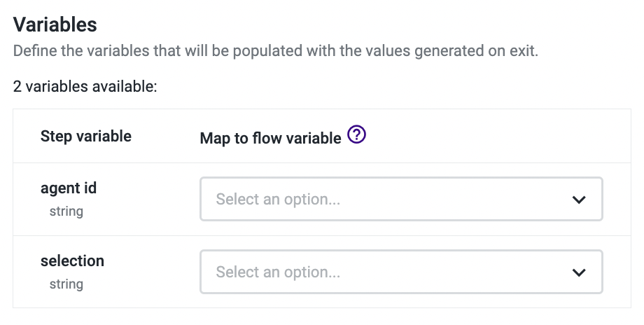Image resolution: width=644 pixels, height=325 pixels.
Task: Click the chevron arrow in the agent id dropdown
Action: pyautogui.click(x=578, y=200)
